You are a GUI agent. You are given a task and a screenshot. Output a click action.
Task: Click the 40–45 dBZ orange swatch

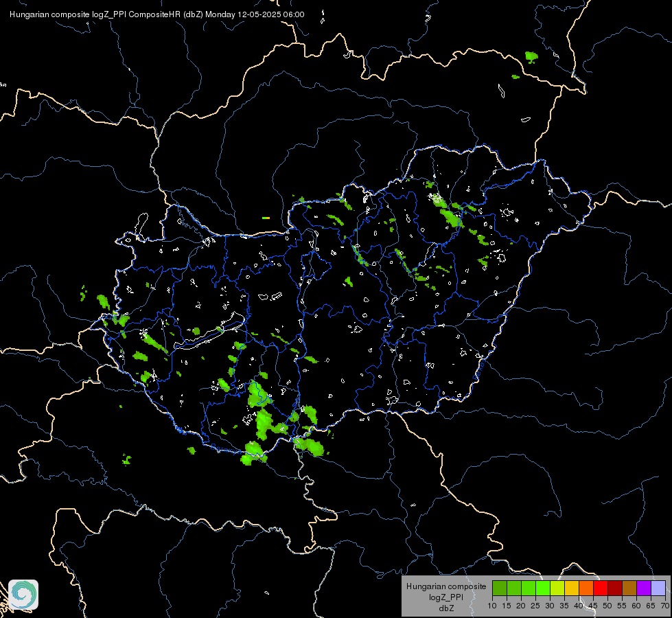coord(586,588)
